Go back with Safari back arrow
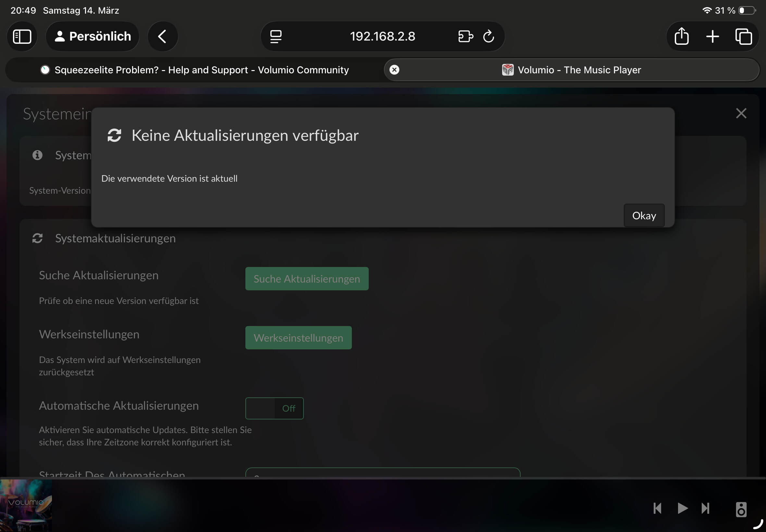The width and height of the screenshot is (766, 532). [x=162, y=36]
